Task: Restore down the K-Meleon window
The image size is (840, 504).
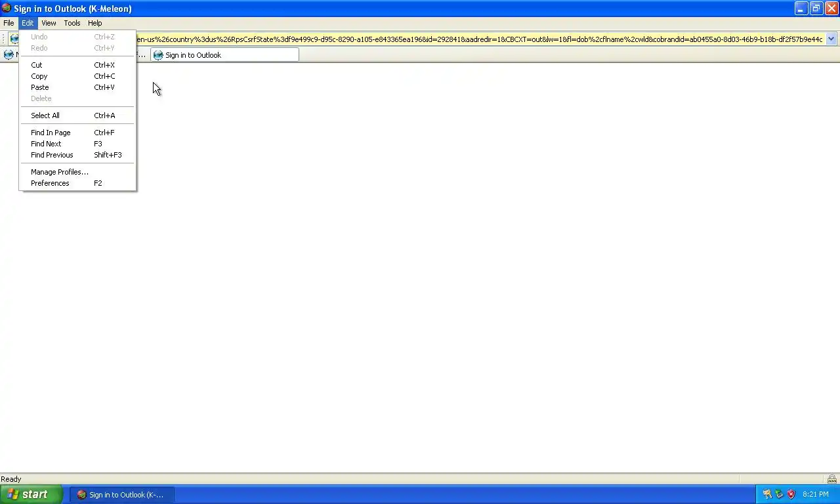Action: tap(816, 9)
